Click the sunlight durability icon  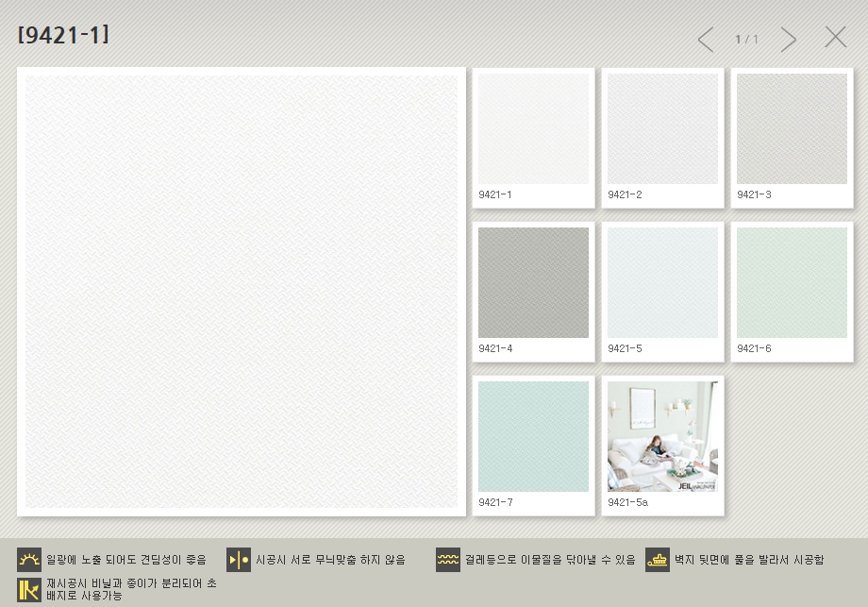click(x=29, y=560)
